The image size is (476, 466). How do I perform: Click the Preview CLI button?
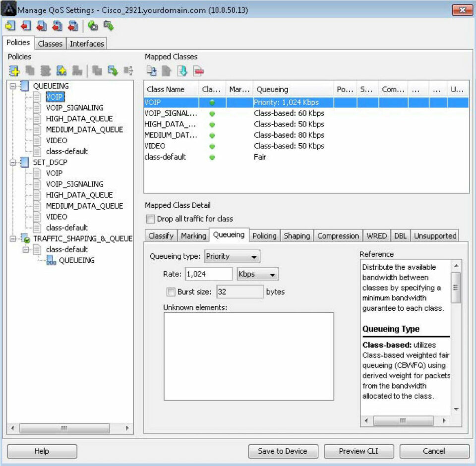tap(358, 451)
